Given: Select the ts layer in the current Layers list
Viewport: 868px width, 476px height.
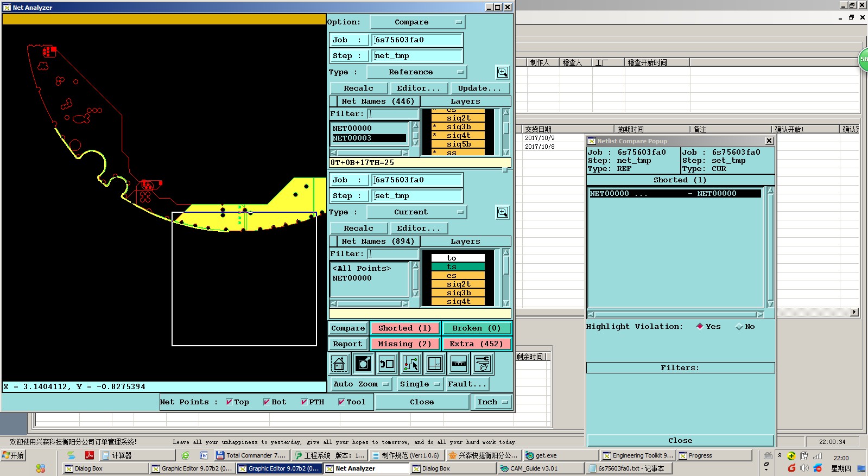Looking at the screenshot, I should (x=458, y=267).
